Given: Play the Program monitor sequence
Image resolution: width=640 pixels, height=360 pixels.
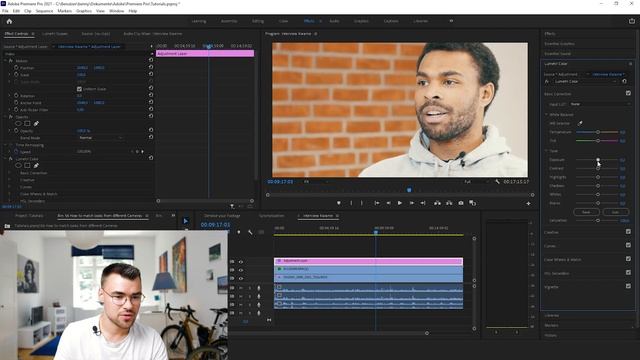Looking at the screenshot, I should point(400,203).
